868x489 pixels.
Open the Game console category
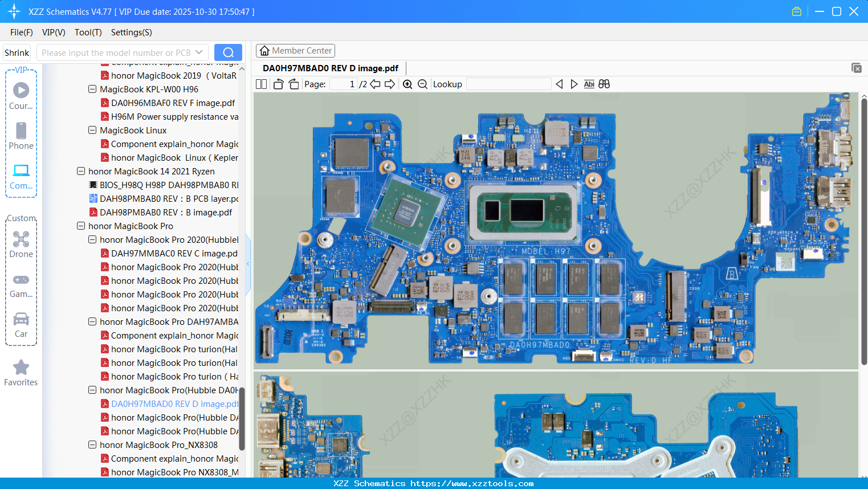pos(21,286)
